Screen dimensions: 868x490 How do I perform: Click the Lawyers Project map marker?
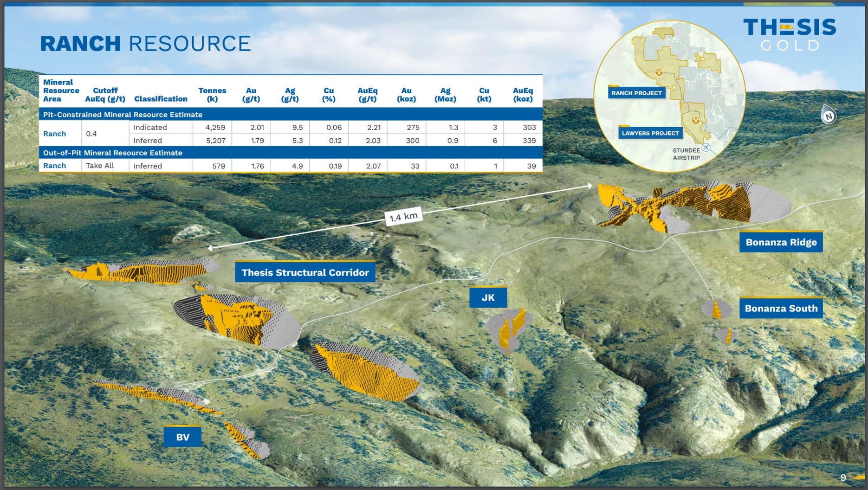coord(695,120)
